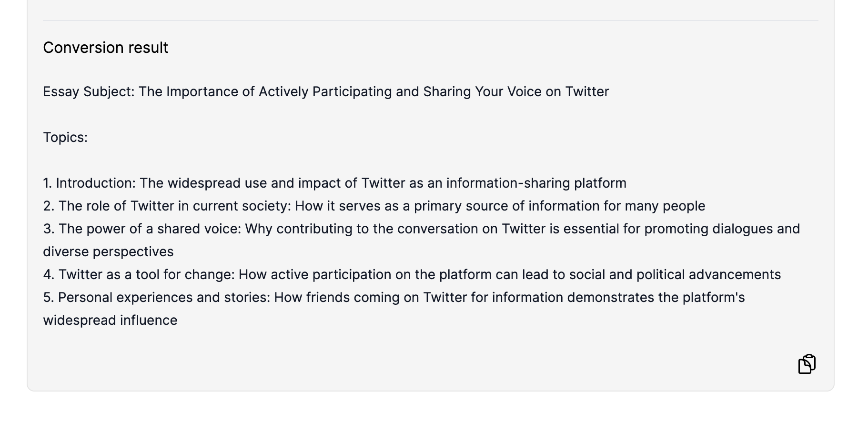Click topic 2 about Twitter's role in society
Image resolution: width=868 pixels, height=422 pixels.
(x=374, y=206)
